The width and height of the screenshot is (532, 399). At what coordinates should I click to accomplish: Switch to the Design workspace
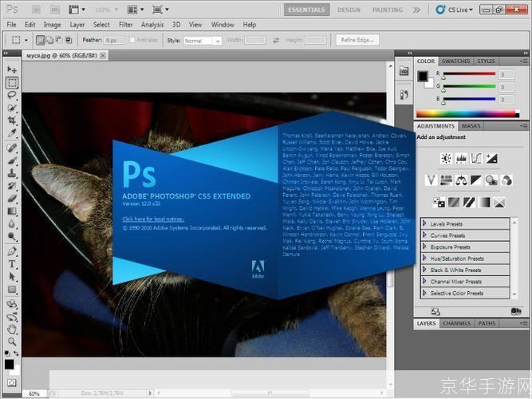click(349, 10)
